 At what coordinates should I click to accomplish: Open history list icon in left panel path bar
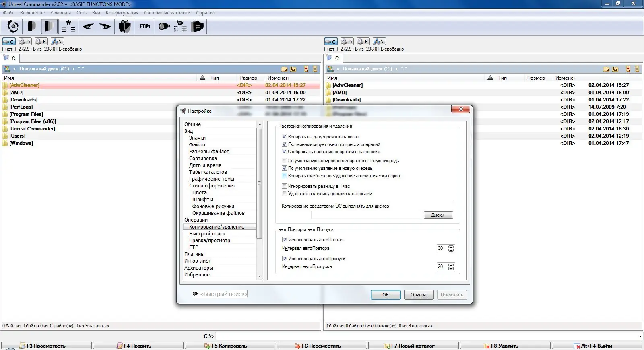[x=315, y=69]
